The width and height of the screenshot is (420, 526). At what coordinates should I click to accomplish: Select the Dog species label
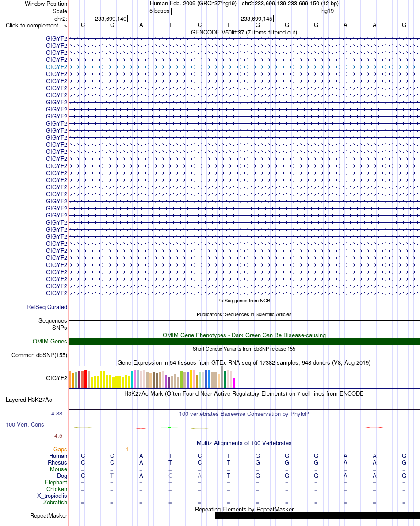coord(62,476)
